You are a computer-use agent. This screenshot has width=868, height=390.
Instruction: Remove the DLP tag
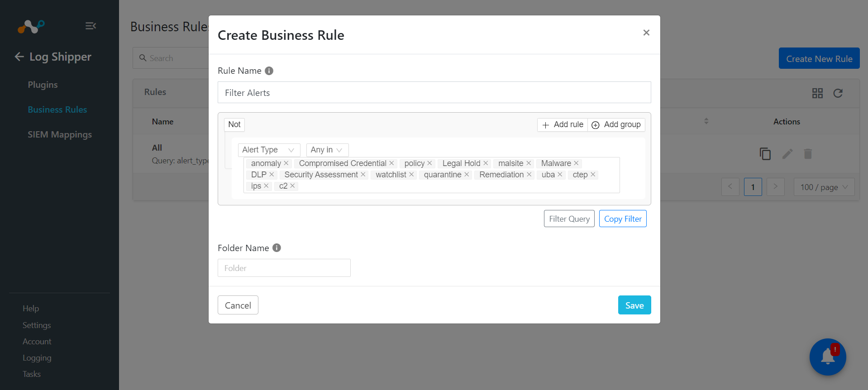coord(272,175)
